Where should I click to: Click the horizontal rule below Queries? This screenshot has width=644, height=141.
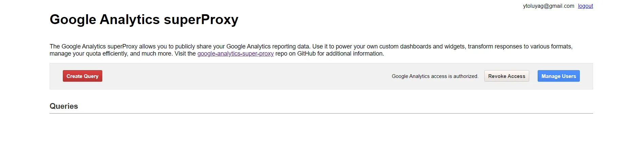click(x=321, y=113)
